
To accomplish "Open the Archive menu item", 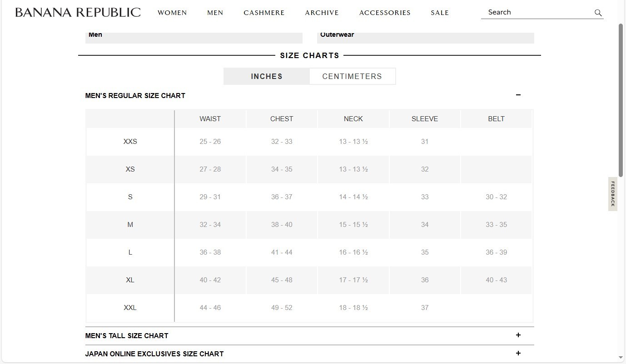I will pos(322,13).
